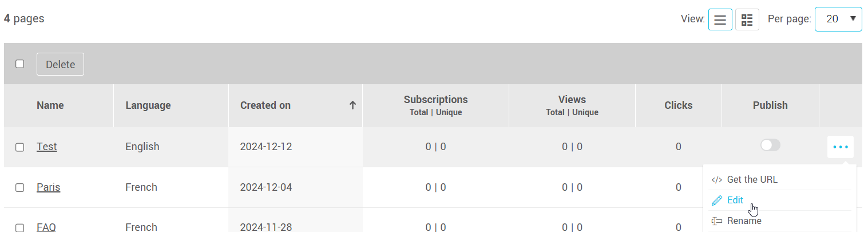Sort by the Language column header

point(148,105)
